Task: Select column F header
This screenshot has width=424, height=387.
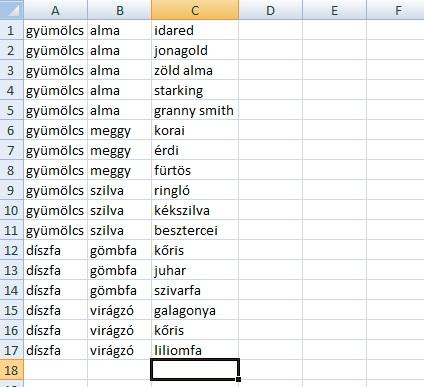Action: [395, 10]
